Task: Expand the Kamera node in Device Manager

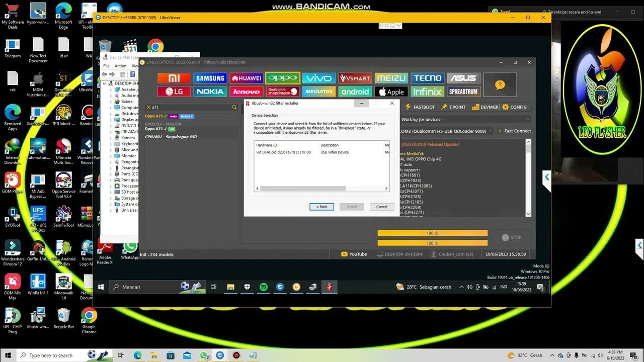Action: pyautogui.click(x=111, y=138)
